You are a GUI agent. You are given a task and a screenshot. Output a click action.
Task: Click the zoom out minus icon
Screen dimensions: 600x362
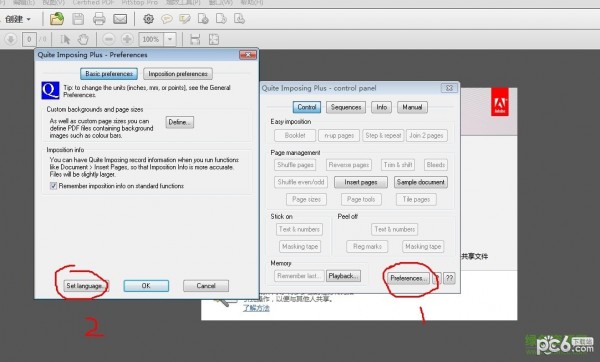[x=109, y=39]
